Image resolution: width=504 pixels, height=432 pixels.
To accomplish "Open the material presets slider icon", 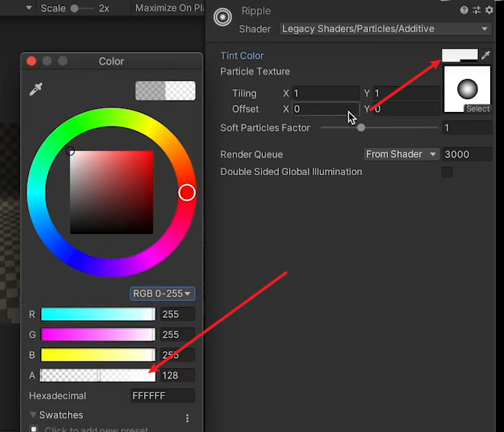I will [x=477, y=10].
